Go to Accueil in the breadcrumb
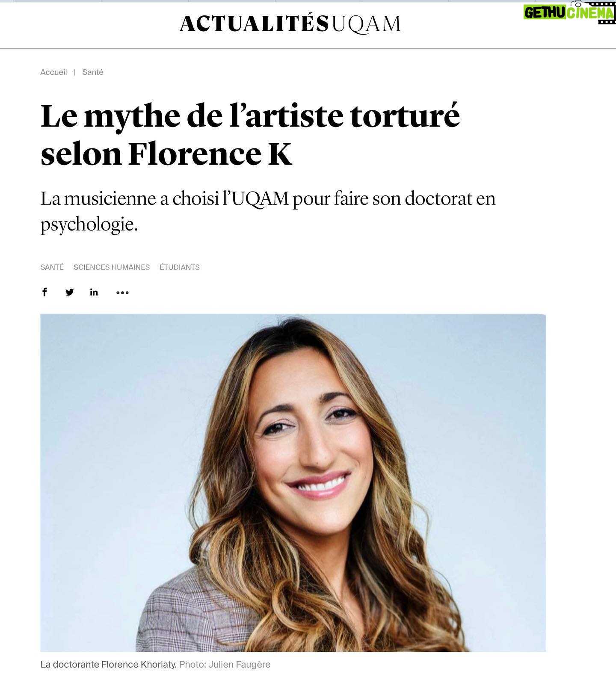616x683 pixels. pyautogui.click(x=53, y=72)
